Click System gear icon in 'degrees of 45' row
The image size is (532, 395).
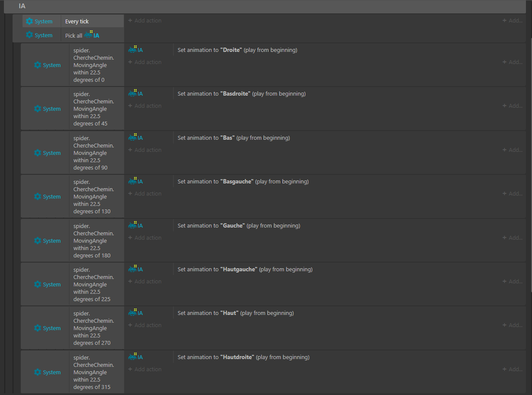tap(38, 109)
